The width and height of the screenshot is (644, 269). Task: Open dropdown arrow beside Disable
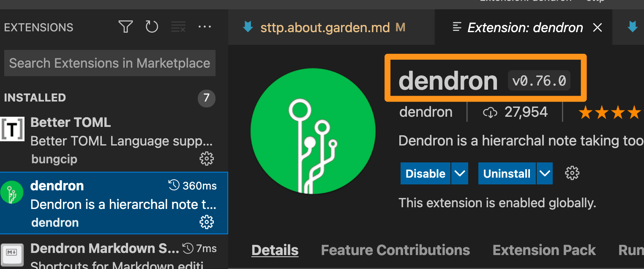[x=460, y=173]
